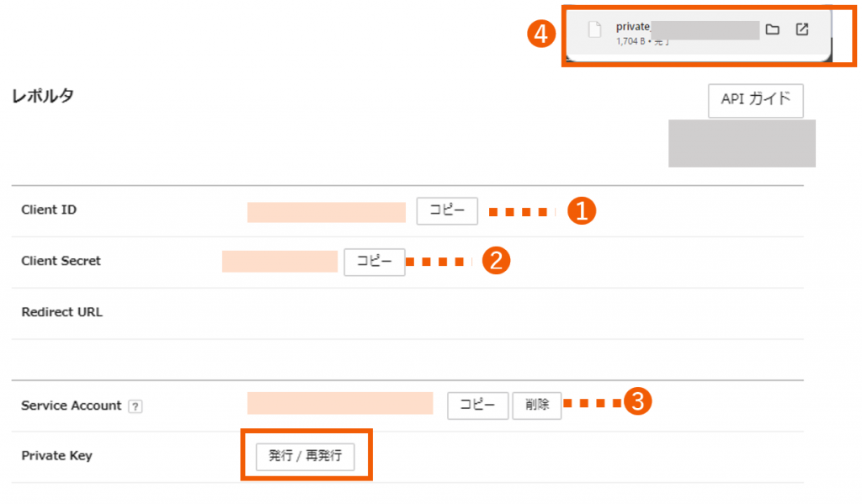Issue Private Key with 発行 / 再発行
Viewport: 862px width, 504px height.
click(x=305, y=456)
